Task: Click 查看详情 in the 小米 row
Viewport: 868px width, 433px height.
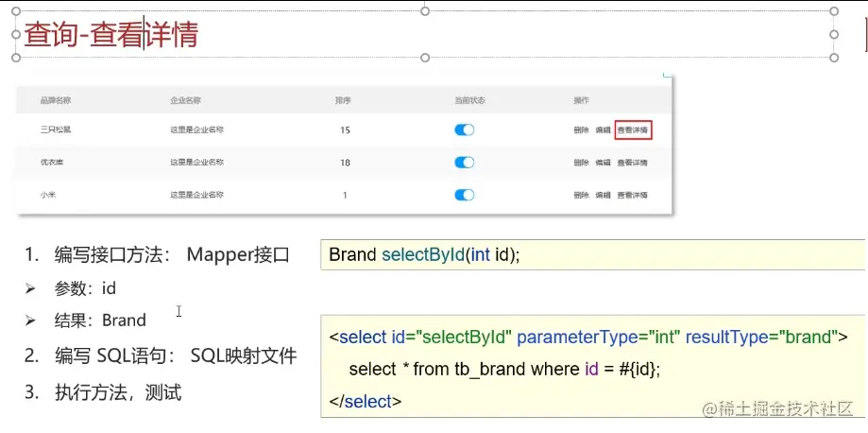Action: [x=632, y=195]
